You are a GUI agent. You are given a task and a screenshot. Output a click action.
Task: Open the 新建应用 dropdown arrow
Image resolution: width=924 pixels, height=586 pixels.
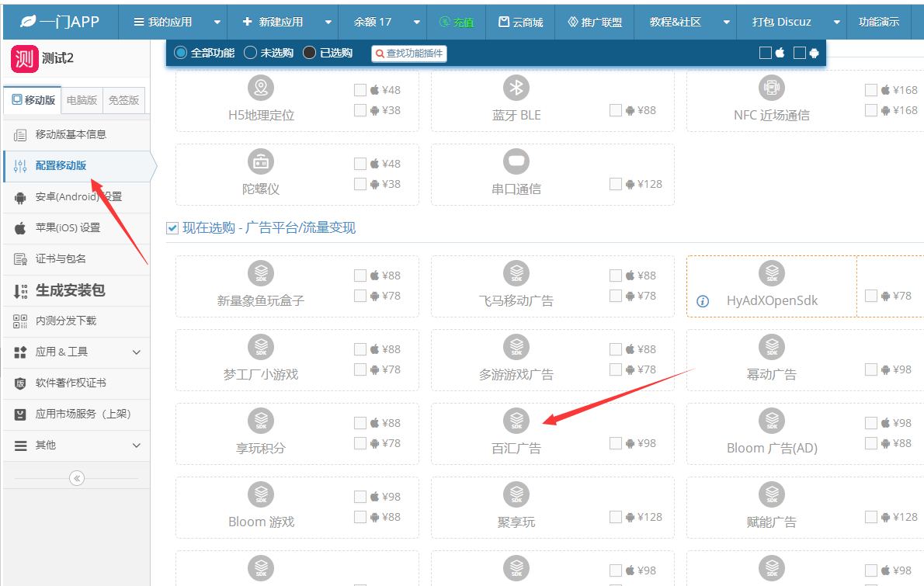point(328,23)
